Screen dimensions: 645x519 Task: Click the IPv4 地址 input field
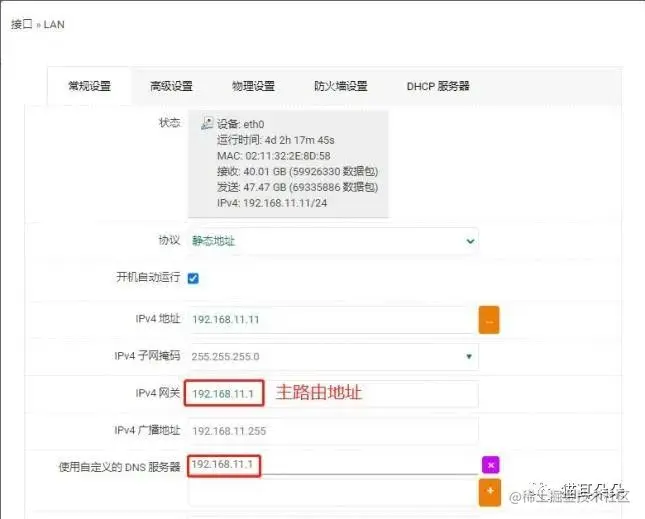[333, 320]
